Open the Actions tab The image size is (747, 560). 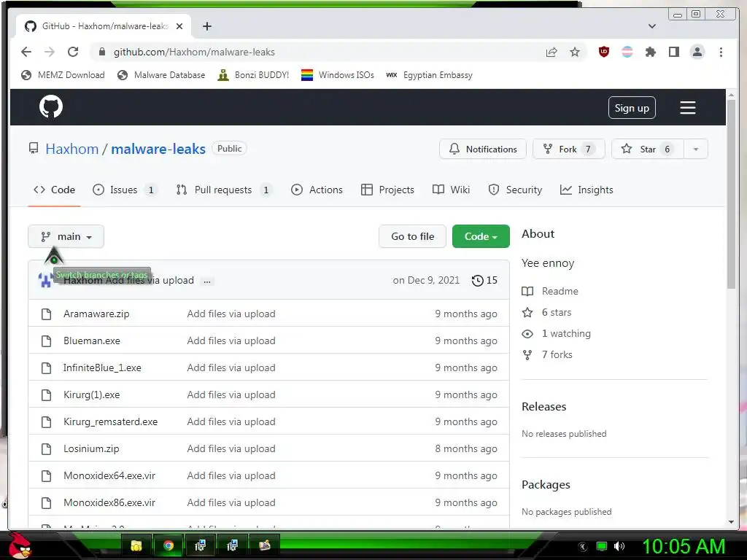[x=317, y=190]
